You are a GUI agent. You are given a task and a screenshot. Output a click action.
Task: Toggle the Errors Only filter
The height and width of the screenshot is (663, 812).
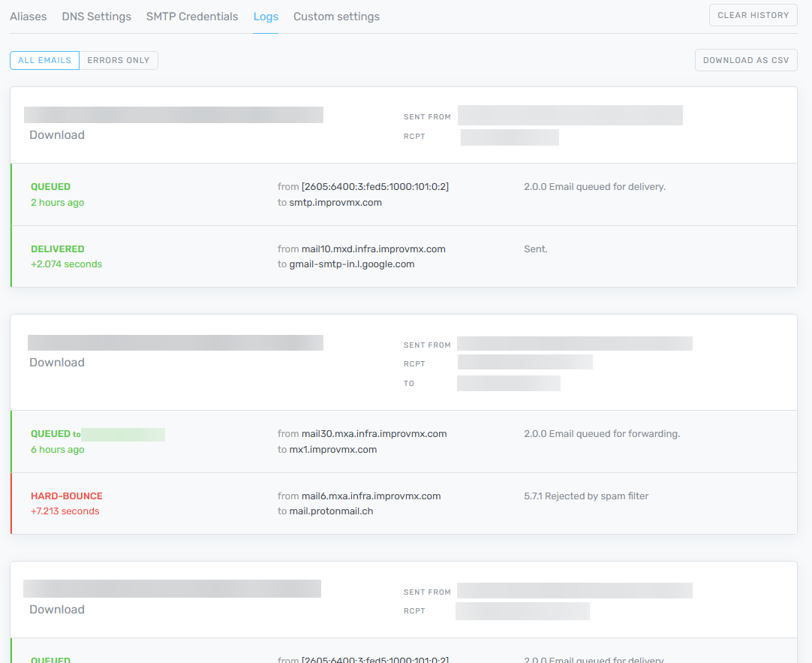point(119,60)
